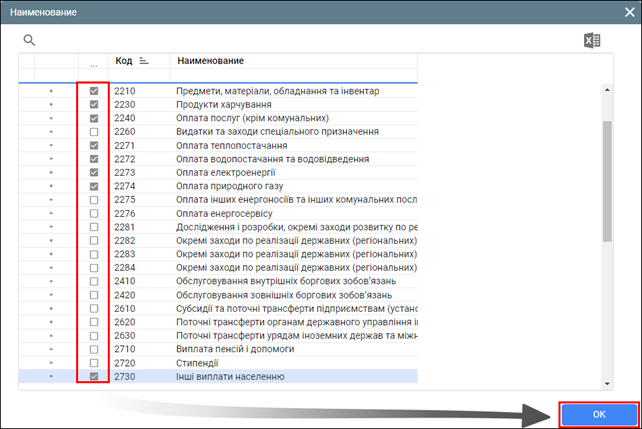Click scrollbar down arrow

click(607, 382)
